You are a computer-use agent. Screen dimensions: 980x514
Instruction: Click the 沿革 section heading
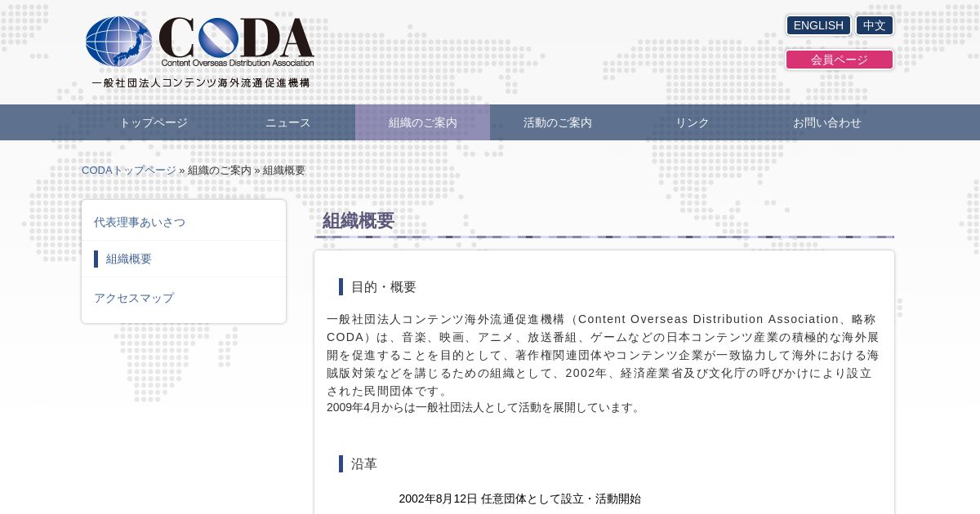[x=364, y=464]
